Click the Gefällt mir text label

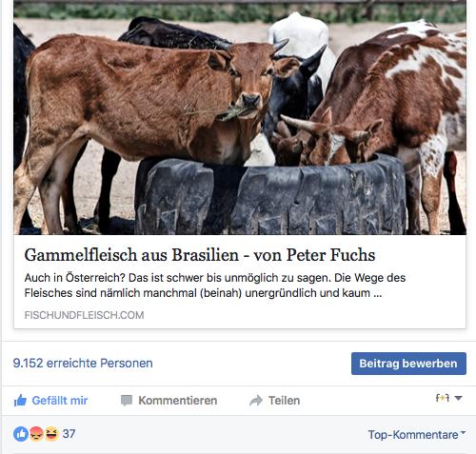point(60,401)
